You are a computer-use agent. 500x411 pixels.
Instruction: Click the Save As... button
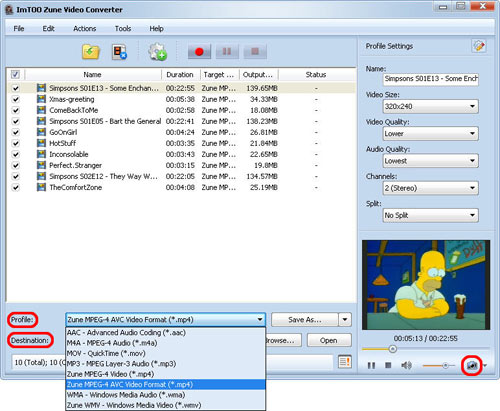point(305,320)
